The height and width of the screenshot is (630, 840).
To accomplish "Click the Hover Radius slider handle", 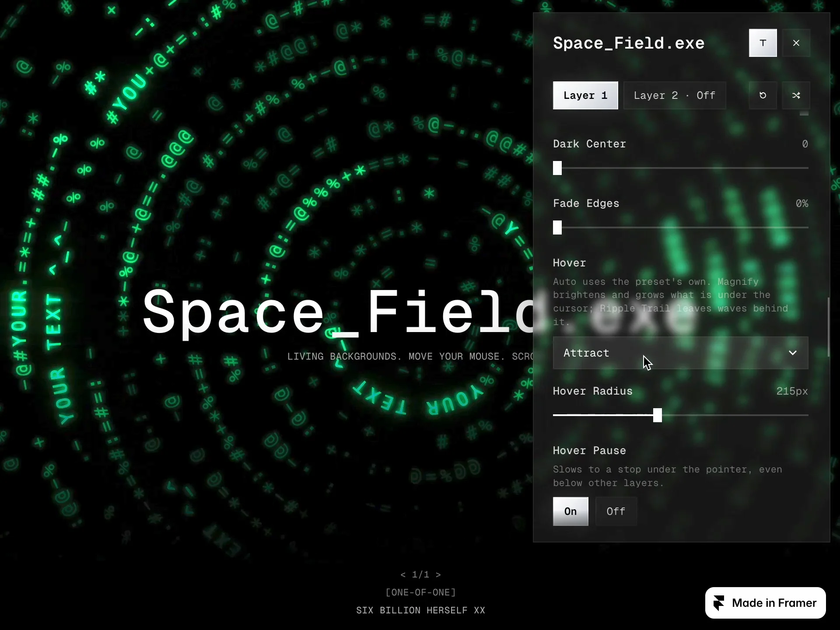I will (658, 415).
